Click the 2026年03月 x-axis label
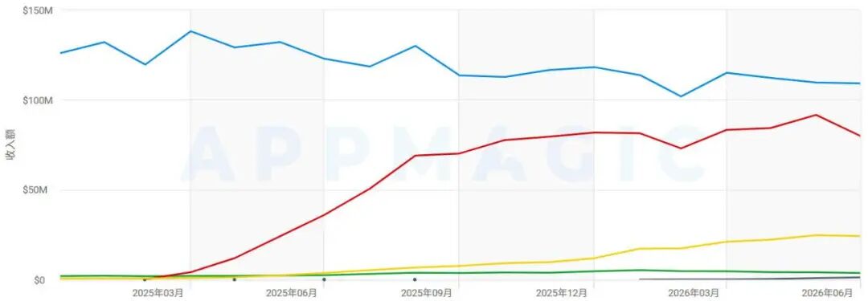 (694, 291)
